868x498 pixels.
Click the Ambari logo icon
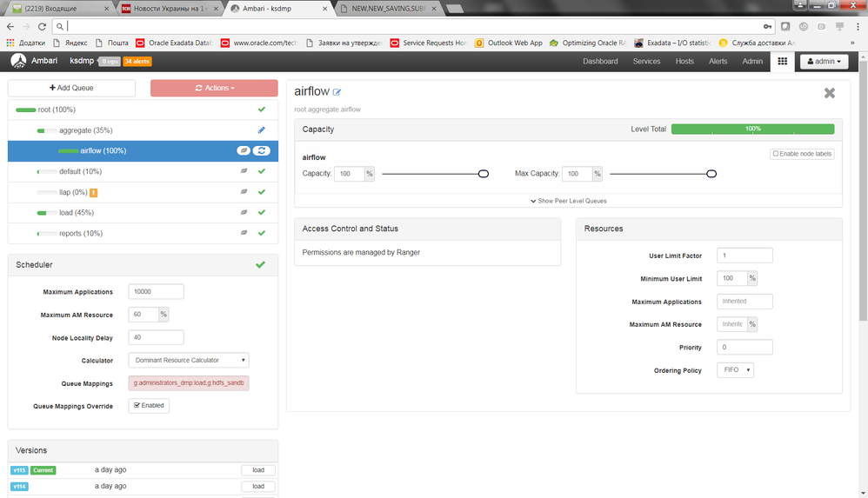coord(18,61)
